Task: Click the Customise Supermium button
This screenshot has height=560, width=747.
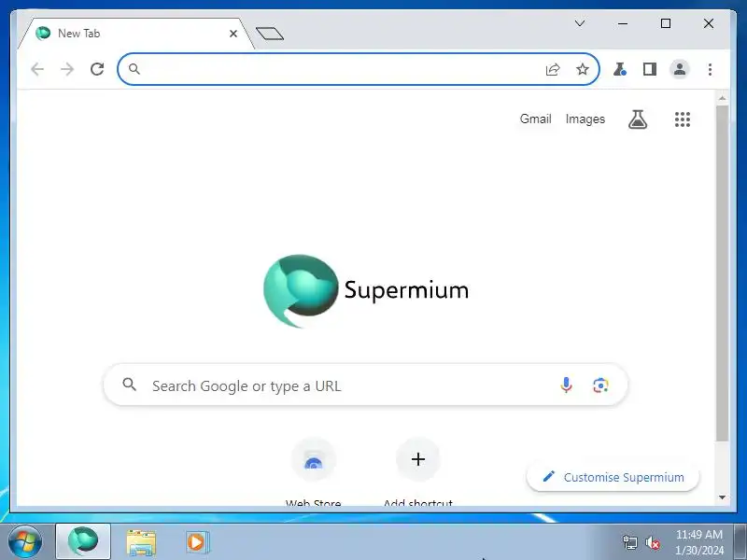Action: (x=613, y=477)
